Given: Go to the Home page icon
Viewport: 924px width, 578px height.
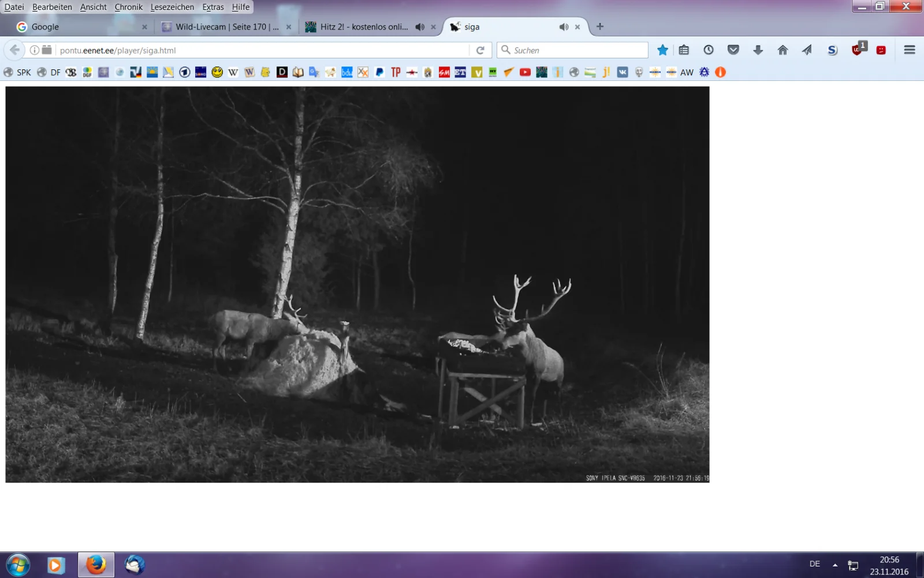Looking at the screenshot, I should [783, 50].
